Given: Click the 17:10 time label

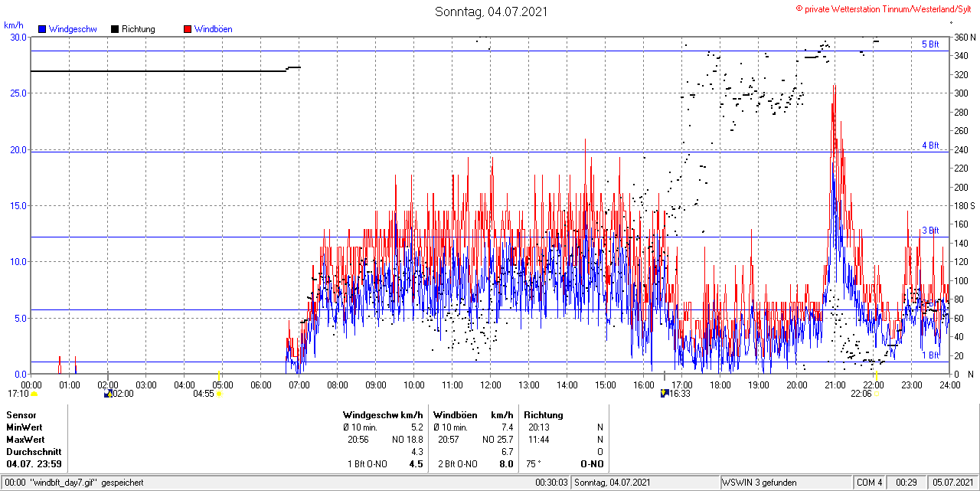Looking at the screenshot, I should click(18, 394).
